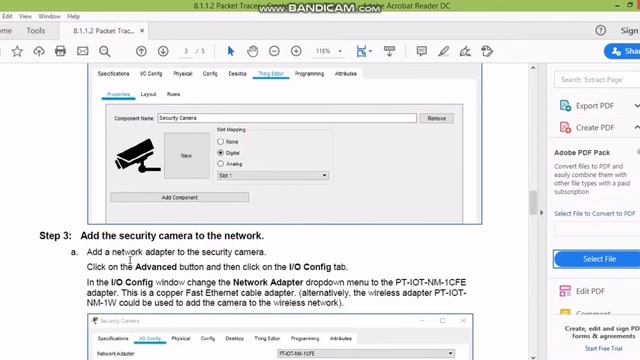The image size is (640, 360).
Task: Click Start Free Trial link
Action: point(603,349)
